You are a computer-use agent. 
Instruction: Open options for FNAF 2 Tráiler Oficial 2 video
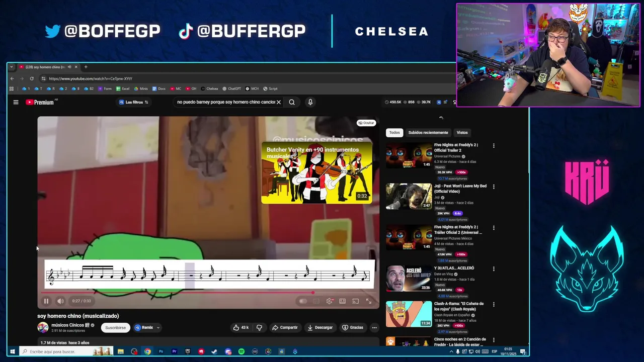(x=494, y=228)
